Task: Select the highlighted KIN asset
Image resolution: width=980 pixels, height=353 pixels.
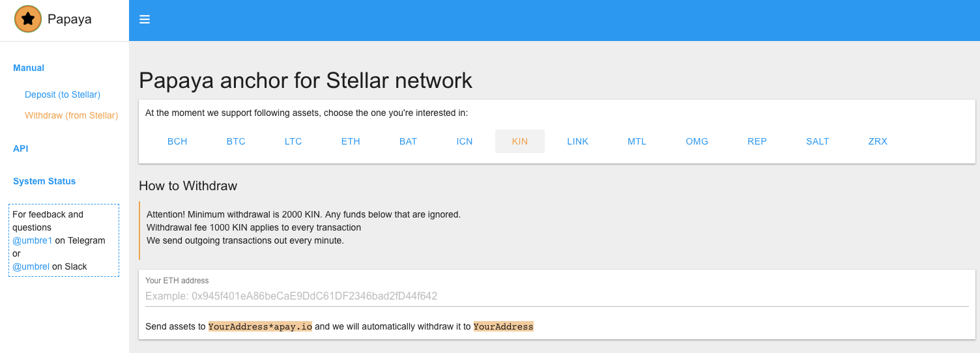Action: pyautogui.click(x=520, y=141)
